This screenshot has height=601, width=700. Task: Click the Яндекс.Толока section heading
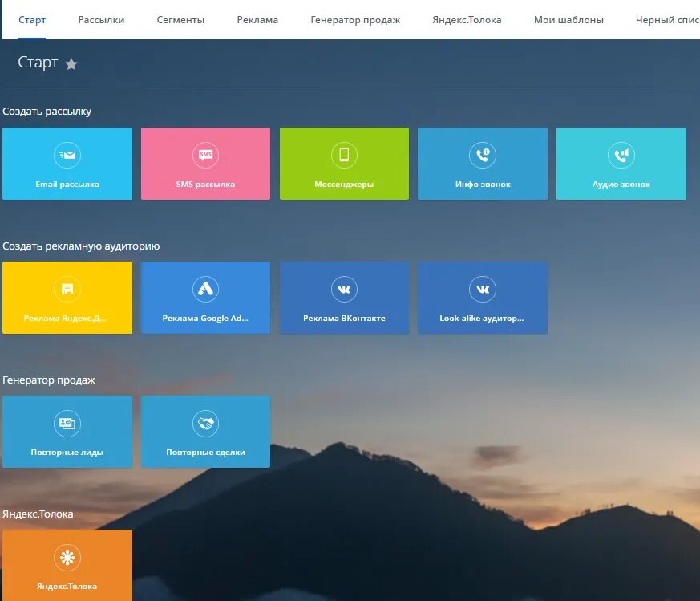38,514
